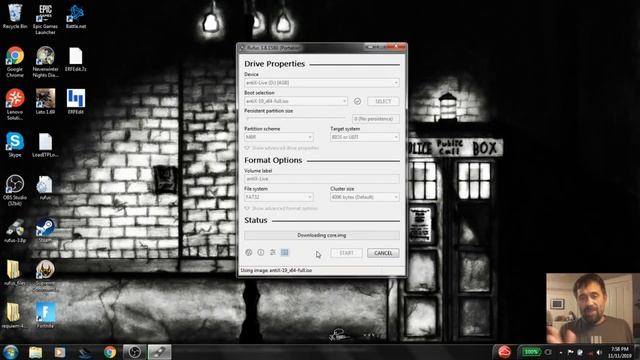Click the taskbar clock showing 7:58 PM

coord(620,353)
